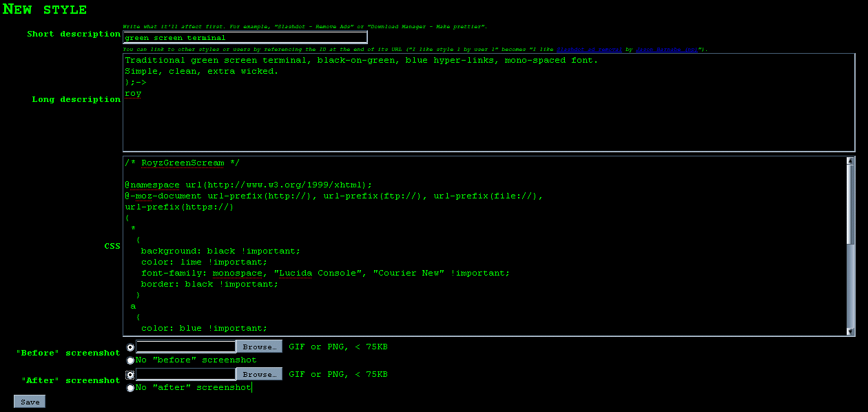Select the "Before" screenshot file upload radio
The image size is (868, 412).
(x=130, y=347)
